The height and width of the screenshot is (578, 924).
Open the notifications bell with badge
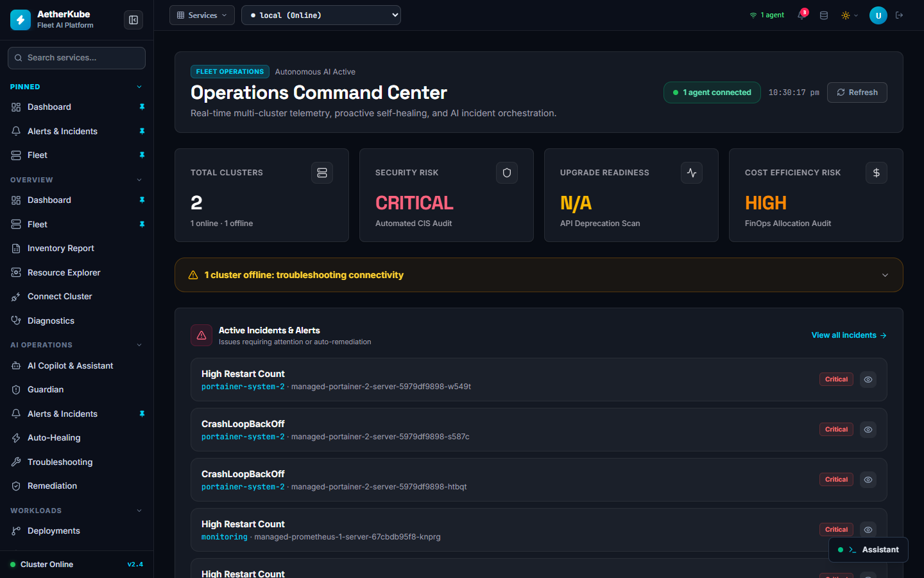point(802,15)
